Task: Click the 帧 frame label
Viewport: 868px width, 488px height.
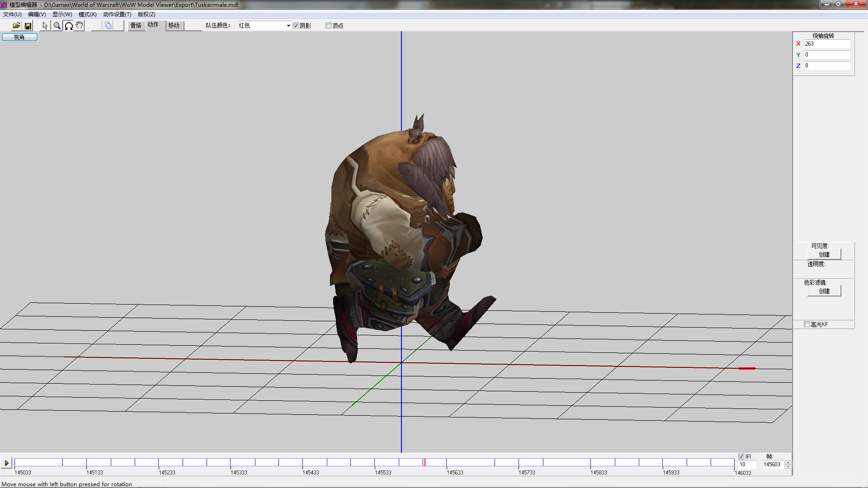Action: [770, 457]
